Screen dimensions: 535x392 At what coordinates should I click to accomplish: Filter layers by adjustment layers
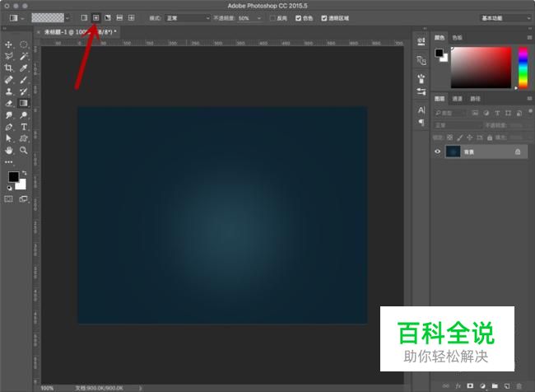coord(486,113)
